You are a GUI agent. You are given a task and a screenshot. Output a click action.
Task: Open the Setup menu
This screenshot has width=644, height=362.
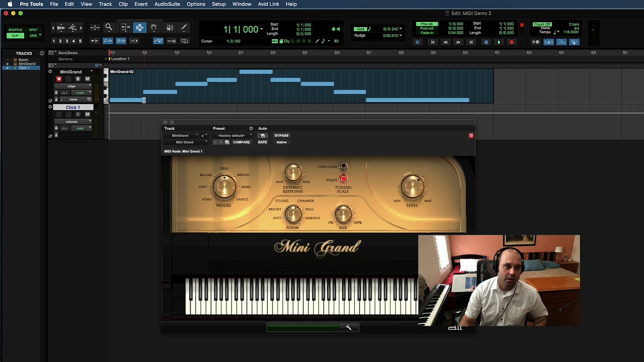click(219, 4)
